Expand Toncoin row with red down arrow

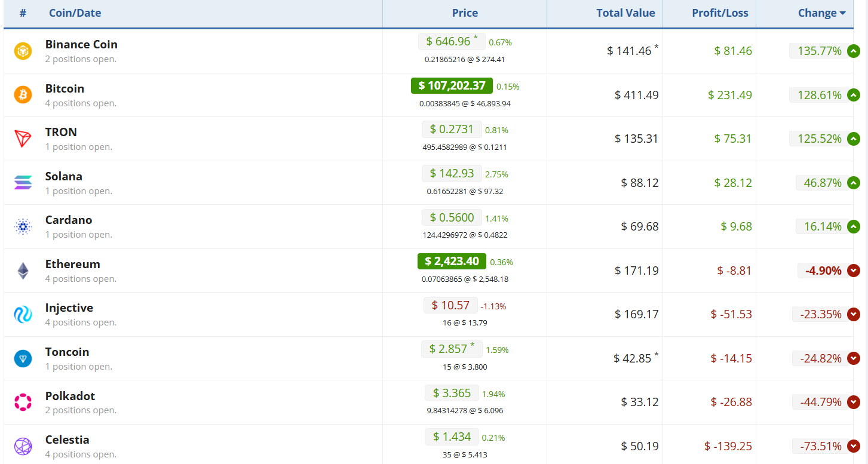tap(854, 358)
